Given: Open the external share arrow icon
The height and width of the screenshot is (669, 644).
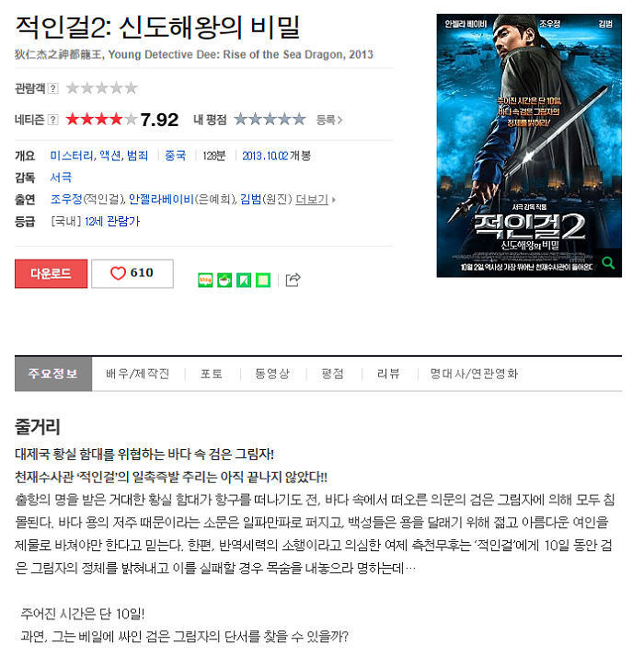Looking at the screenshot, I should click(x=293, y=280).
